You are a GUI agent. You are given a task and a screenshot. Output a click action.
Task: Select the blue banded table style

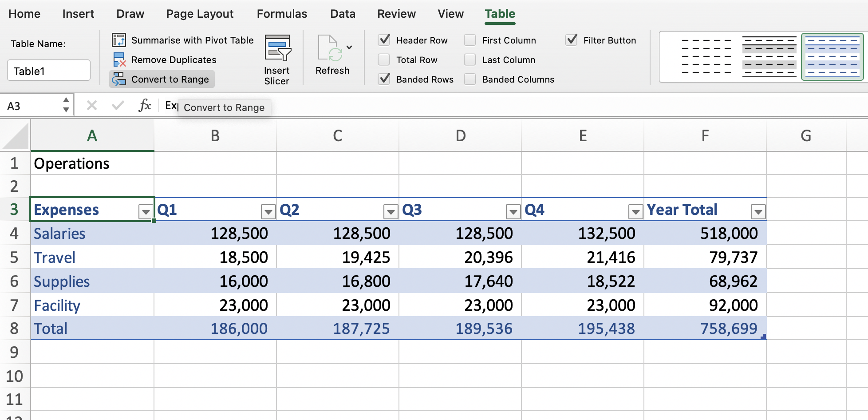click(832, 57)
